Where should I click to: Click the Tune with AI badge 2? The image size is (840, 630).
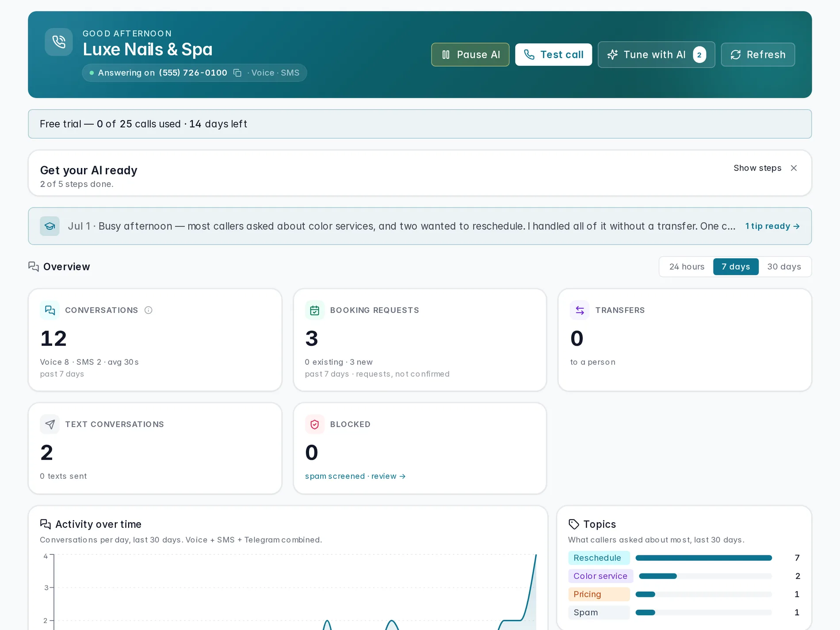tap(699, 55)
